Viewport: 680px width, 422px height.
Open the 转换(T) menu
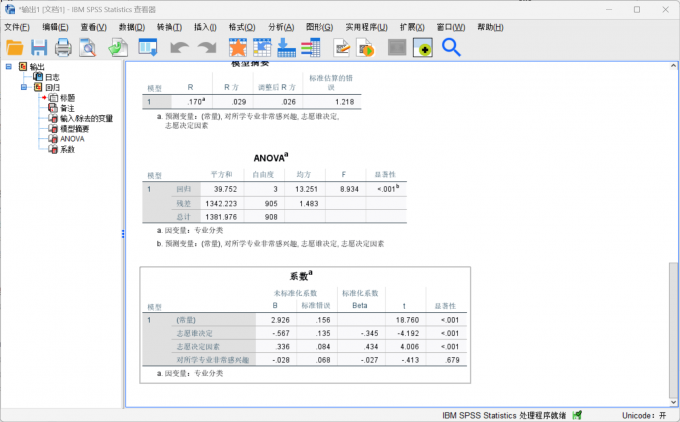point(170,27)
